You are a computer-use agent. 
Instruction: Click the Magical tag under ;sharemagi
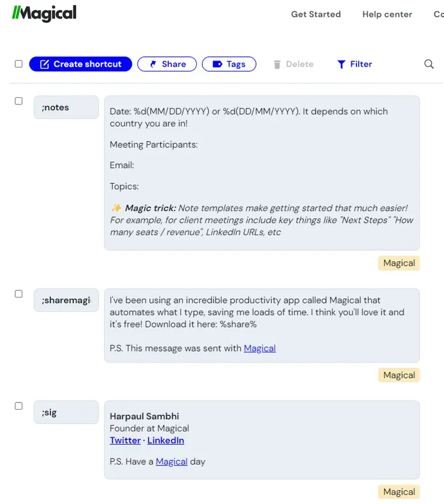click(399, 375)
